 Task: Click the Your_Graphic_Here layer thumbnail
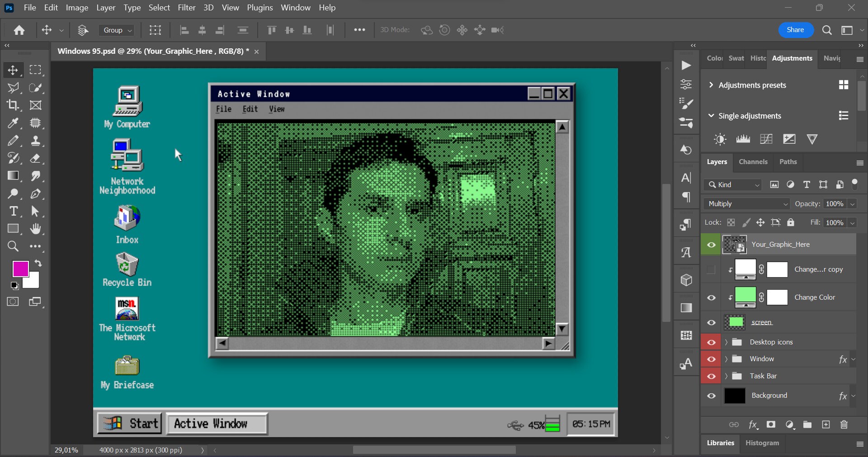735,245
